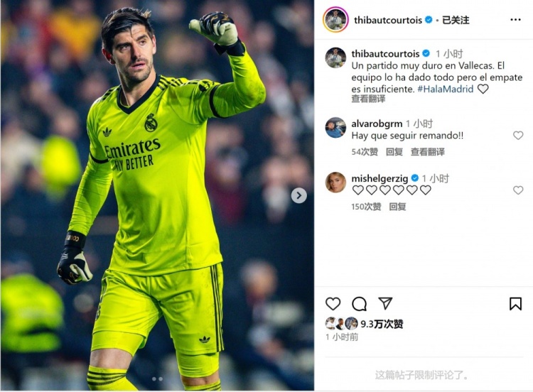Open the comment speech bubble icon
The height and width of the screenshot is (392, 533).
point(359,304)
